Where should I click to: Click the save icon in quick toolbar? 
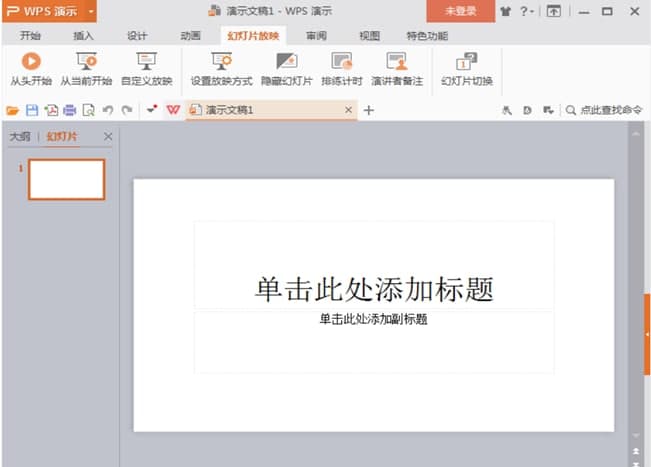click(32, 110)
